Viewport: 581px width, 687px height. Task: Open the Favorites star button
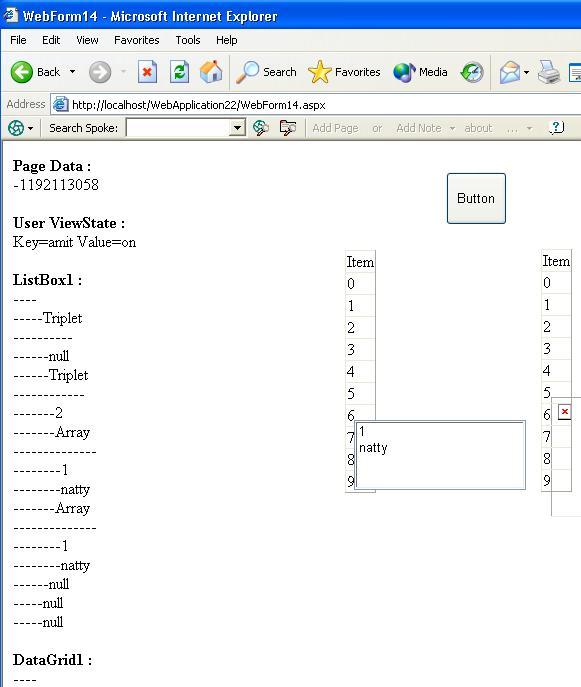[x=344, y=72]
